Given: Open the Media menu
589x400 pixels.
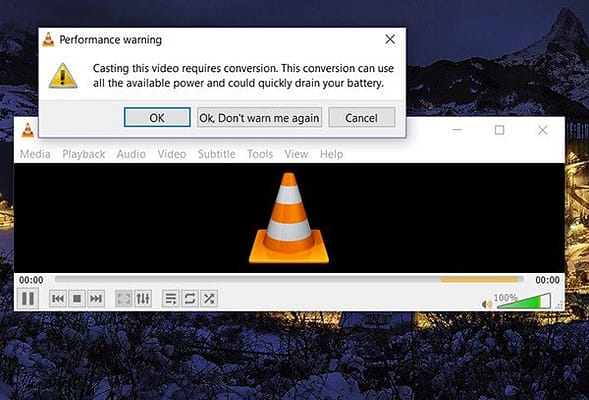Looking at the screenshot, I should point(35,154).
